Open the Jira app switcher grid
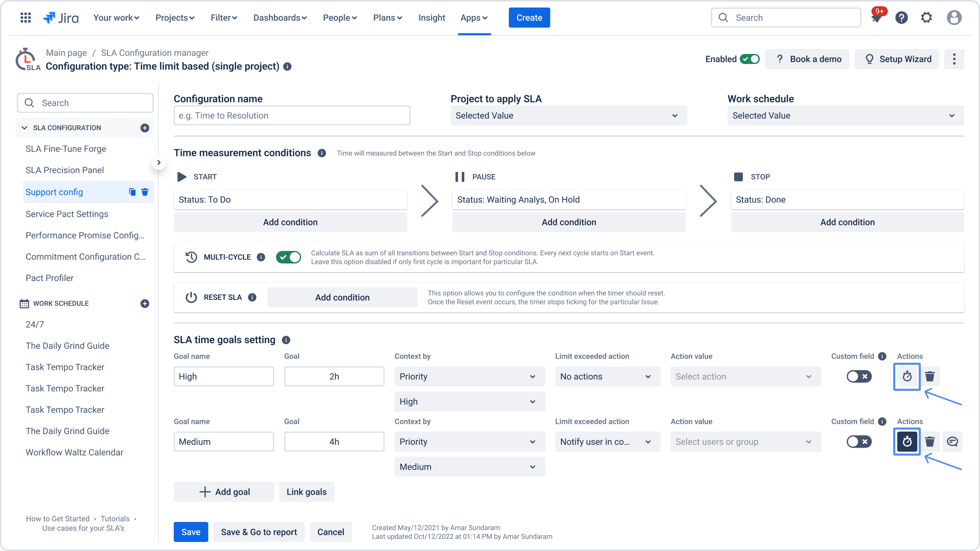980x551 pixels. pyautogui.click(x=26, y=18)
